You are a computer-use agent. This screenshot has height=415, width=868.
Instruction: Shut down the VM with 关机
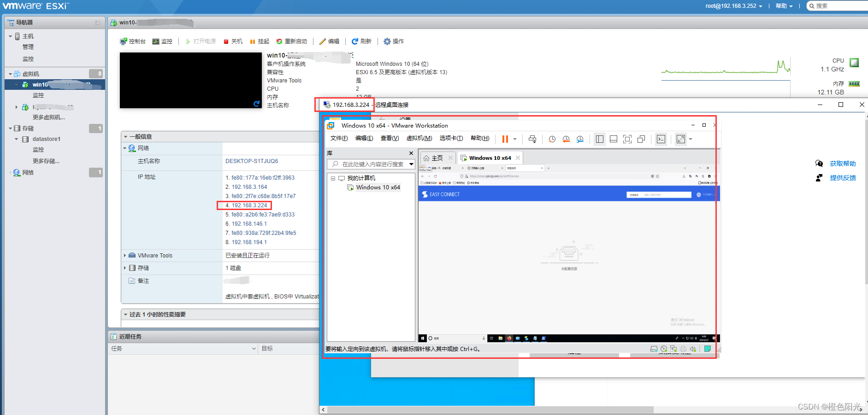(233, 41)
